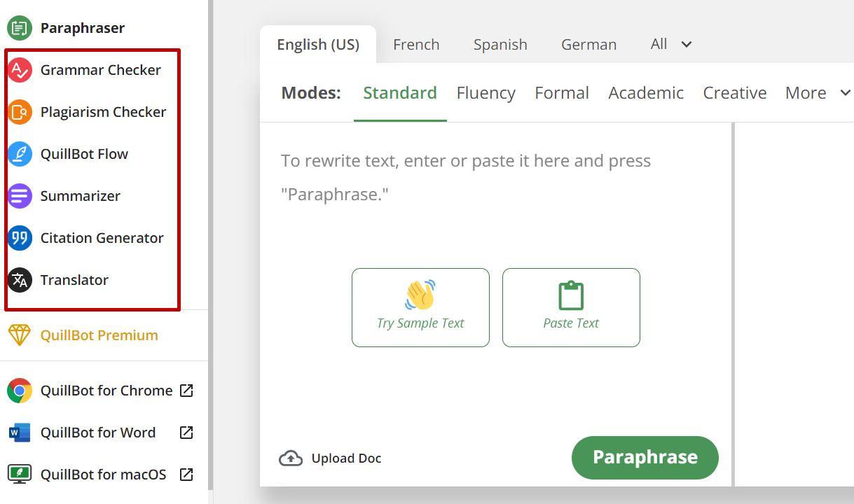The width and height of the screenshot is (854, 504).
Task: Click the Paste Text button
Action: click(571, 307)
